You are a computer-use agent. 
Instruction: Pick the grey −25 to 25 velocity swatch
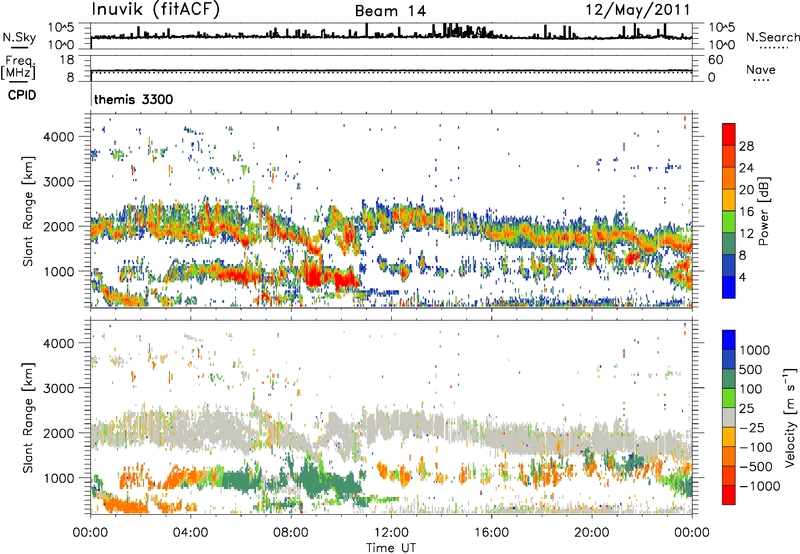pos(729,418)
